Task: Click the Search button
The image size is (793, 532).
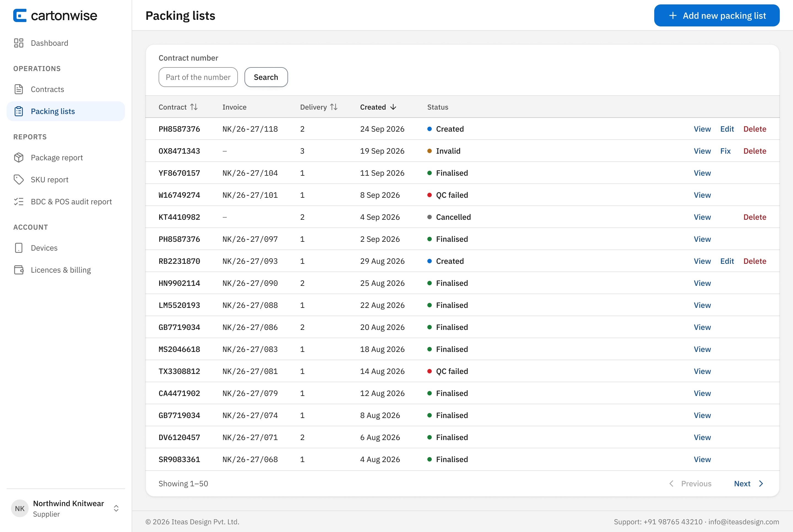Action: click(266, 77)
